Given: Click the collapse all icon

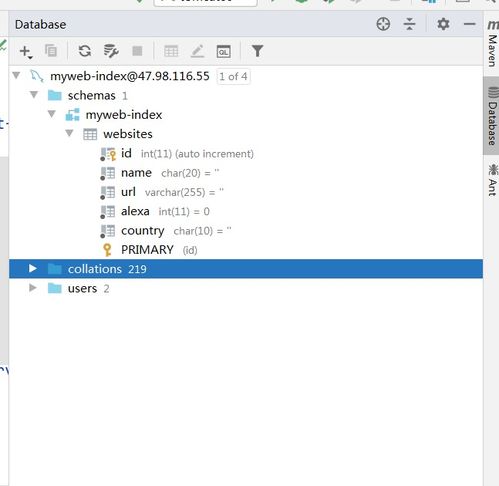Looking at the screenshot, I should pos(409,24).
